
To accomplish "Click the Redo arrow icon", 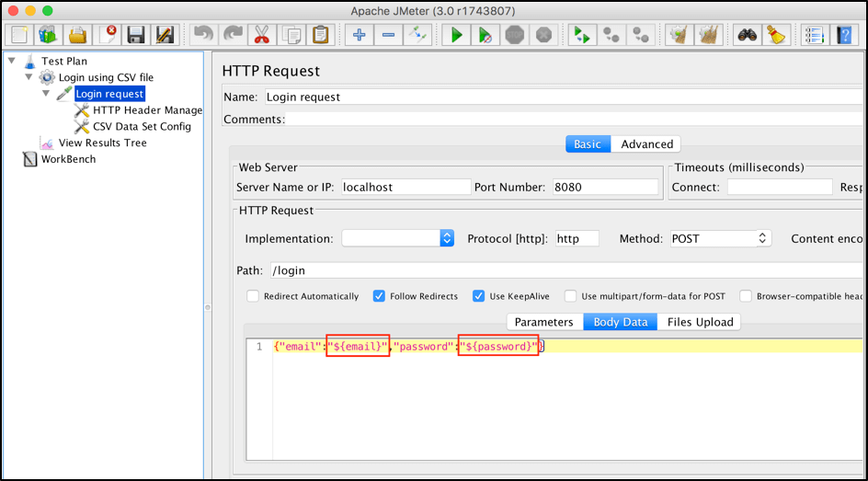I will point(233,35).
